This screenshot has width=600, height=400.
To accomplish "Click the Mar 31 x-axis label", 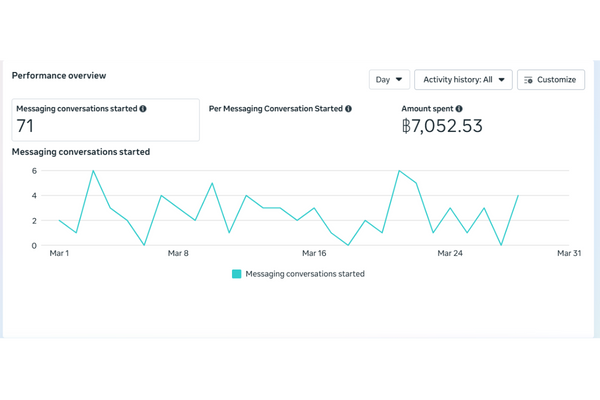I will tap(569, 254).
